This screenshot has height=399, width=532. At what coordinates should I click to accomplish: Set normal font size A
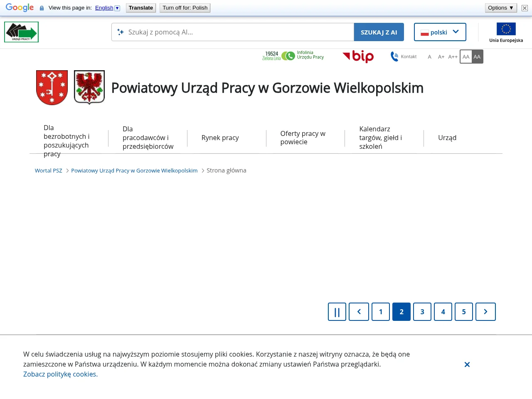coord(430,57)
